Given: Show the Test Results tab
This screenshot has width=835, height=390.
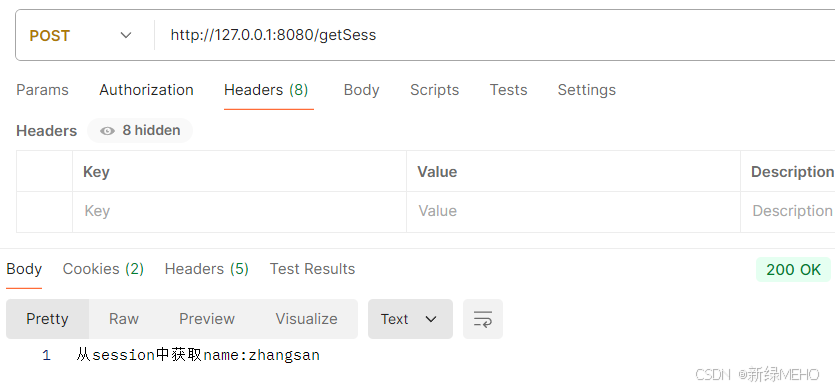Looking at the screenshot, I should pyautogui.click(x=312, y=269).
